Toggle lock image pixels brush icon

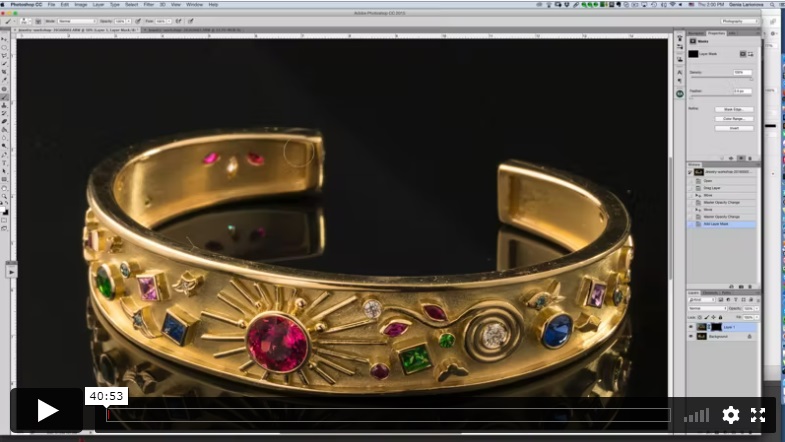706,317
